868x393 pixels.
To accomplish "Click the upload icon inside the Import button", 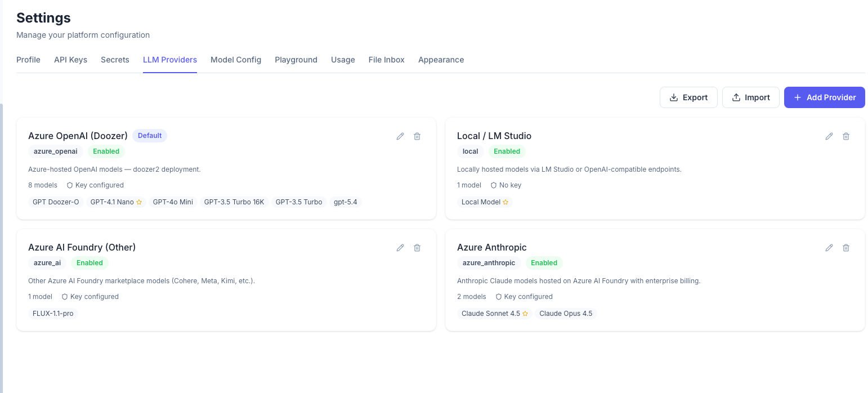I will [x=736, y=97].
